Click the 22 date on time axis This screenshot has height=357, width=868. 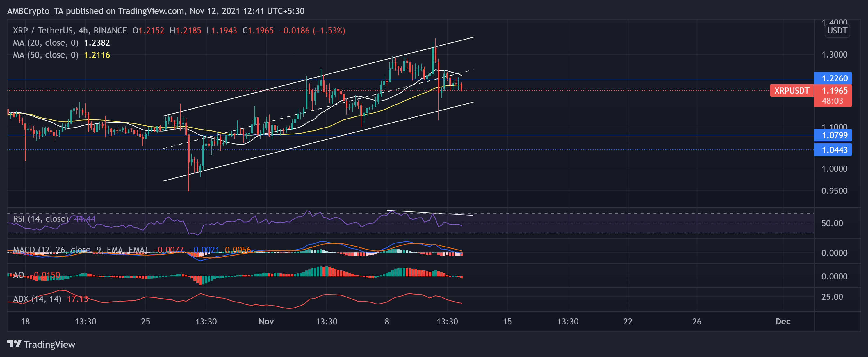pyautogui.click(x=628, y=321)
